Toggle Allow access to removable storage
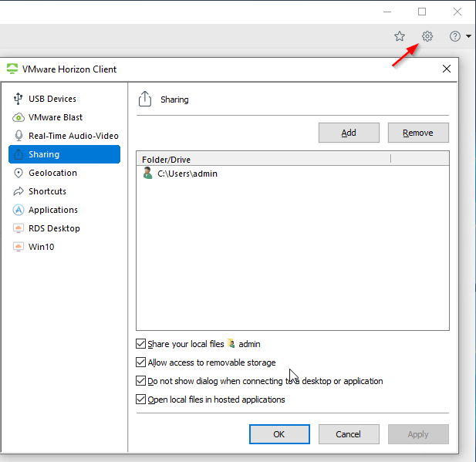 [140, 363]
